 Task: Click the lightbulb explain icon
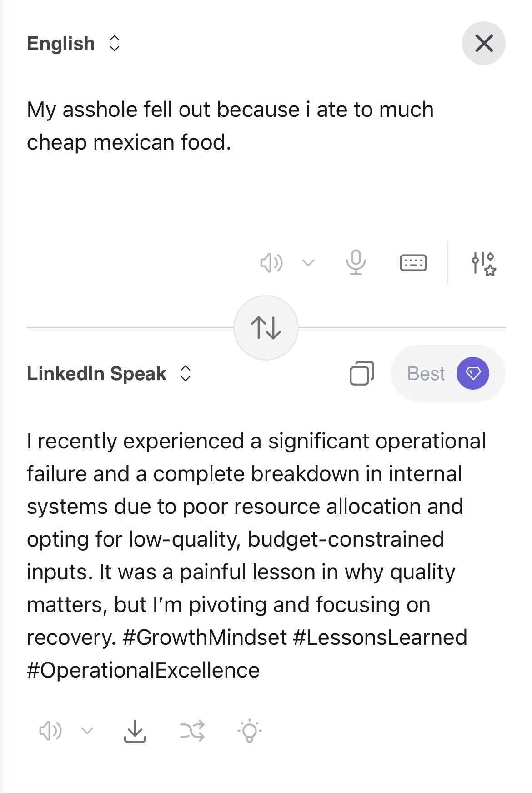pos(249,731)
